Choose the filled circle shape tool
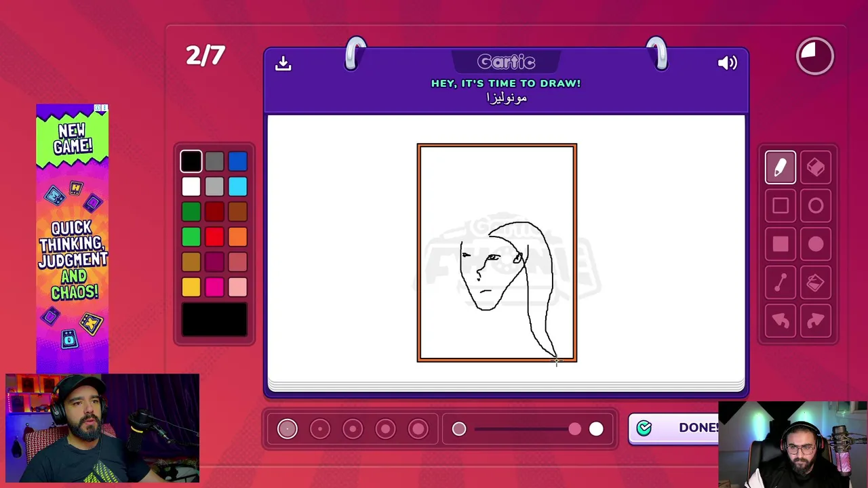Viewport: 868px width, 488px height. point(816,245)
